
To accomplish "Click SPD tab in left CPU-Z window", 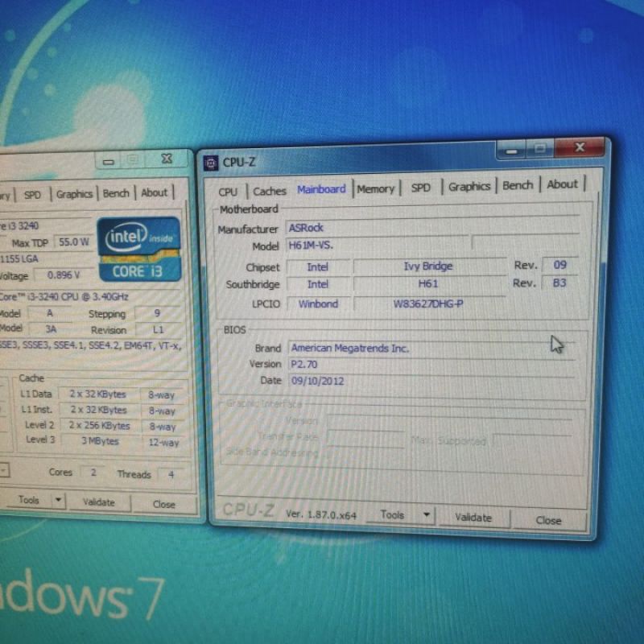I will 32,195.
